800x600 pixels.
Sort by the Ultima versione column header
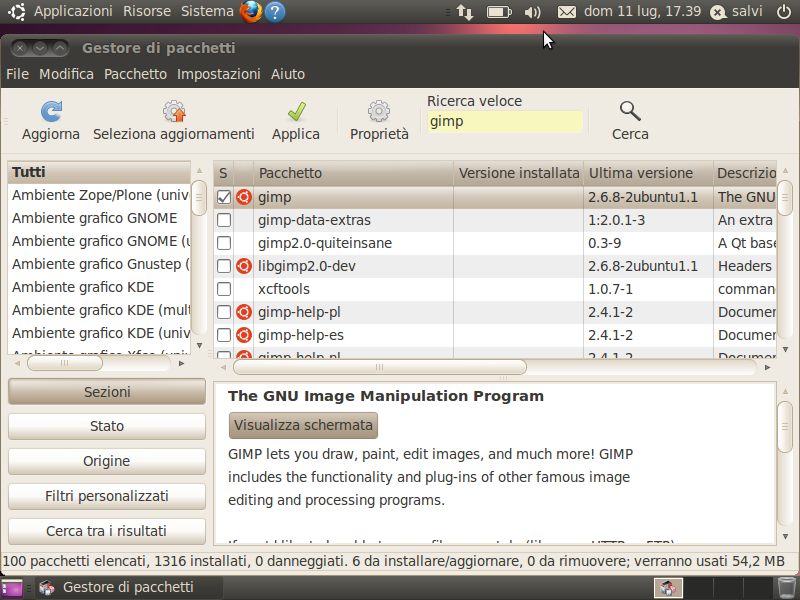point(648,173)
